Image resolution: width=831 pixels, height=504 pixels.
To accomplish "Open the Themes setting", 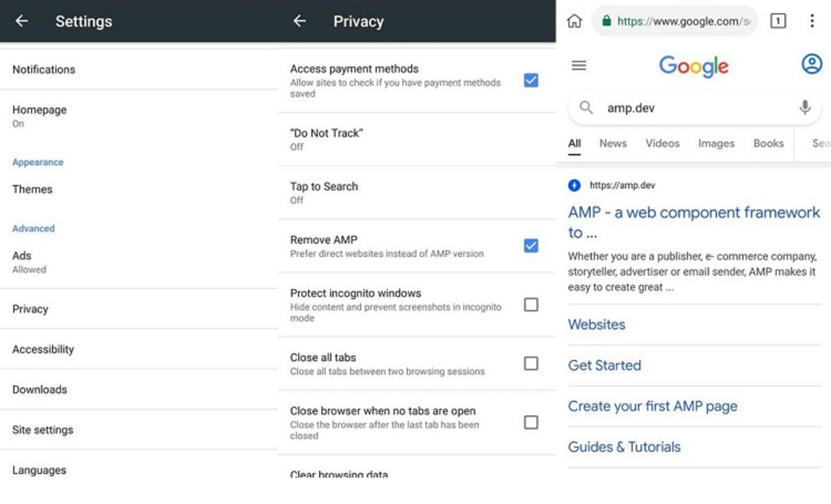I will pyautogui.click(x=32, y=189).
